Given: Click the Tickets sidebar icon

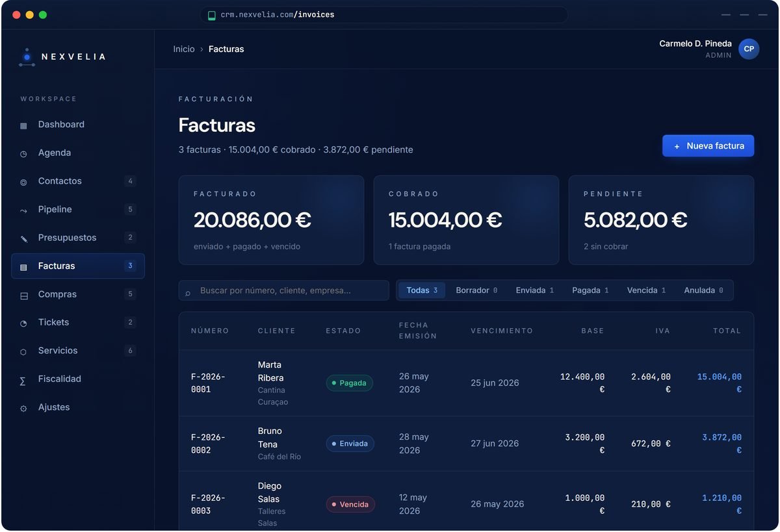Looking at the screenshot, I should coord(23,323).
